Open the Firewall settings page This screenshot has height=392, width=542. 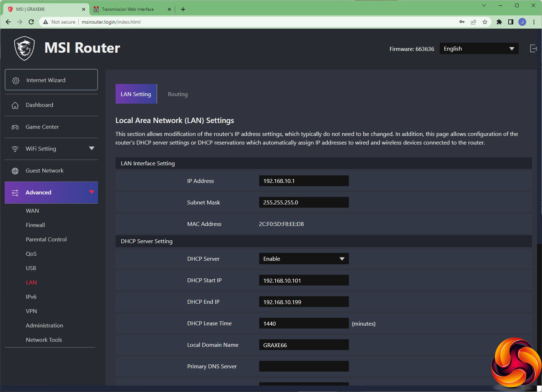click(35, 225)
